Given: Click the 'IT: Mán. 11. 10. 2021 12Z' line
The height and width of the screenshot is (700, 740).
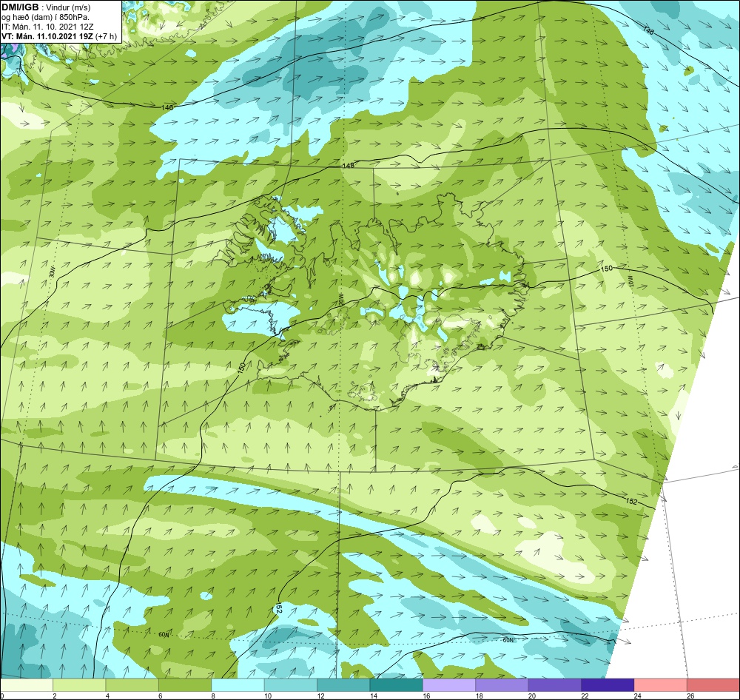Looking at the screenshot, I should tap(47, 27).
